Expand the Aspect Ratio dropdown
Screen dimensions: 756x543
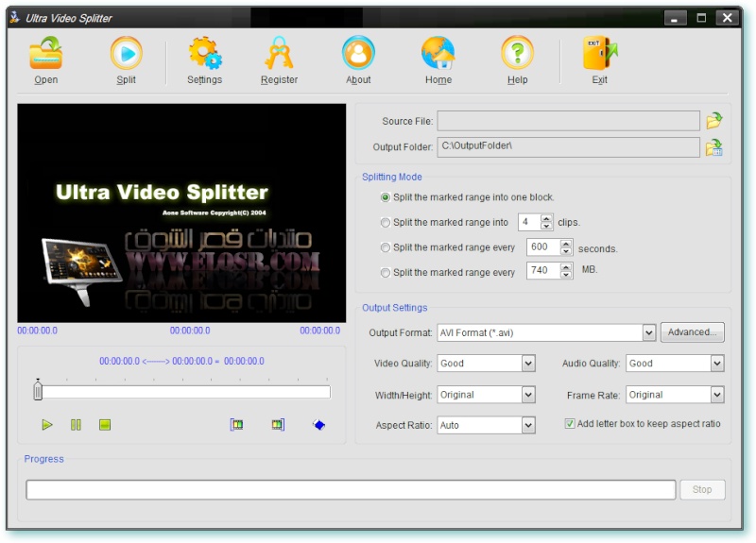tap(528, 425)
